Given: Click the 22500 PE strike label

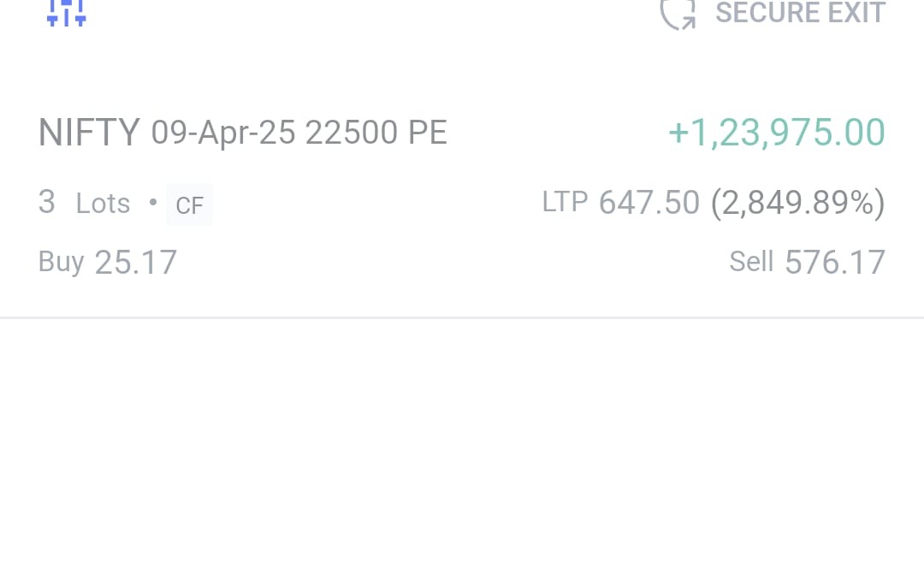Looking at the screenshot, I should coord(376,133).
